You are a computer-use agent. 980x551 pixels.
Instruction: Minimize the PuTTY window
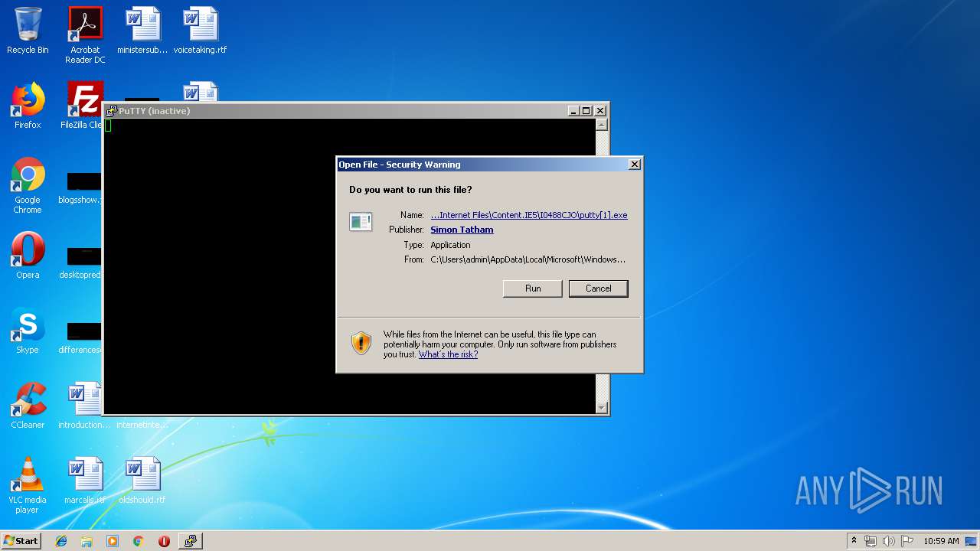pos(573,111)
